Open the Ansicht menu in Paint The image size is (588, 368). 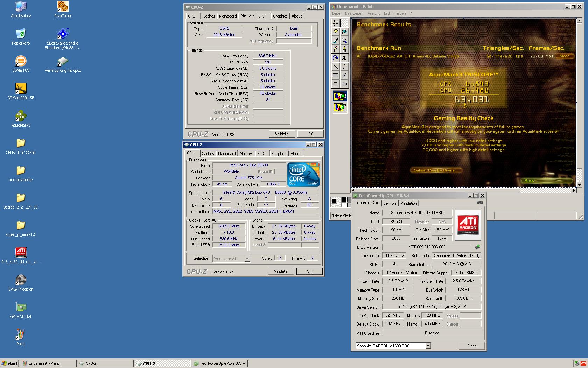[x=373, y=13]
